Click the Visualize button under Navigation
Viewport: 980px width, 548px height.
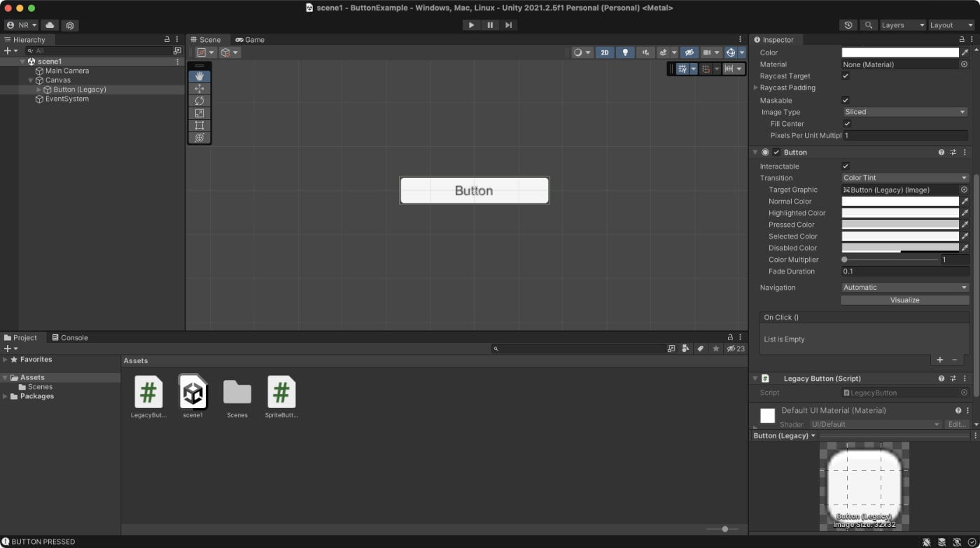[904, 300]
